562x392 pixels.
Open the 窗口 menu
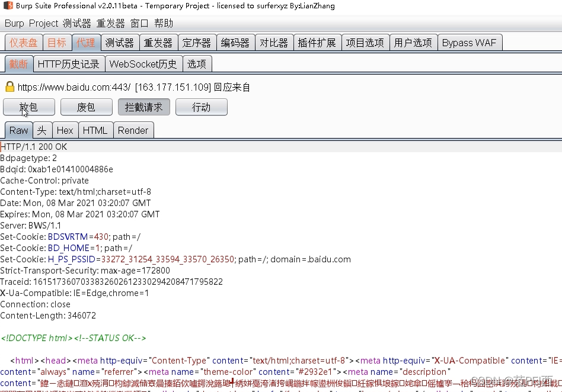pyautogui.click(x=139, y=23)
